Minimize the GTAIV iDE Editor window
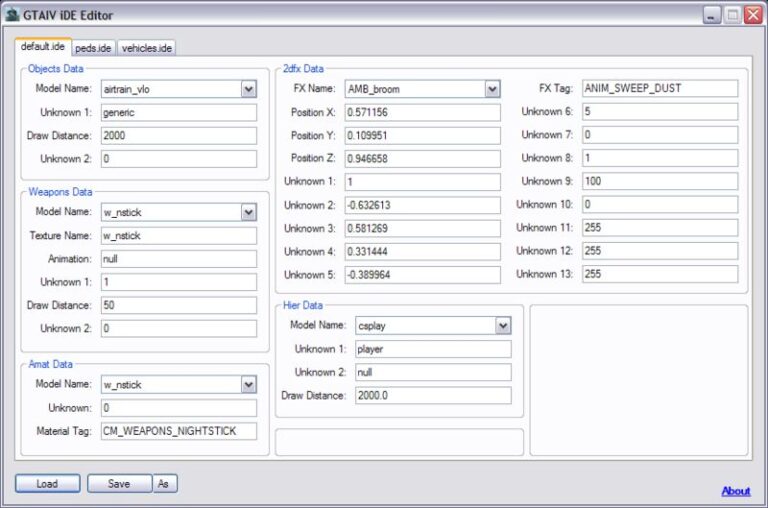This screenshot has height=508, width=768. click(711, 16)
